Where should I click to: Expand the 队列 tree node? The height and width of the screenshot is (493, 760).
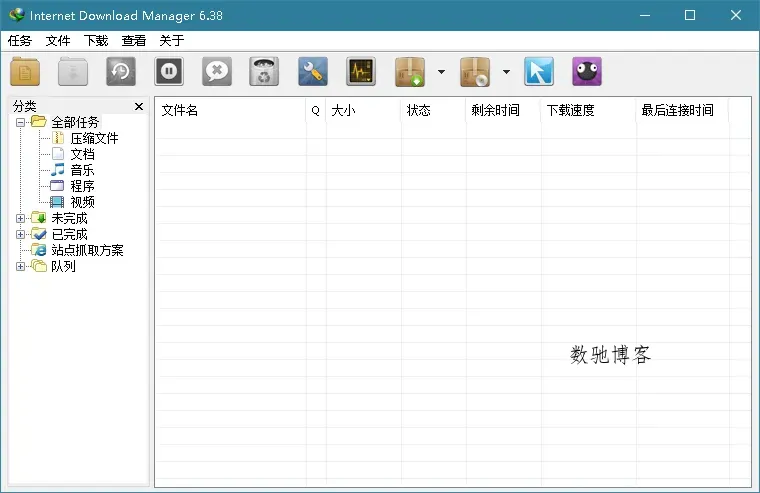[x=20, y=266]
